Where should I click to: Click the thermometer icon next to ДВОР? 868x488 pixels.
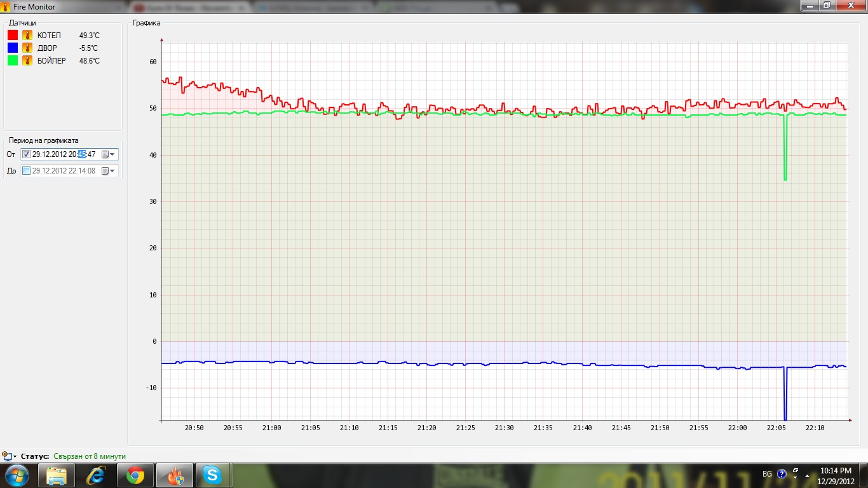(x=27, y=48)
